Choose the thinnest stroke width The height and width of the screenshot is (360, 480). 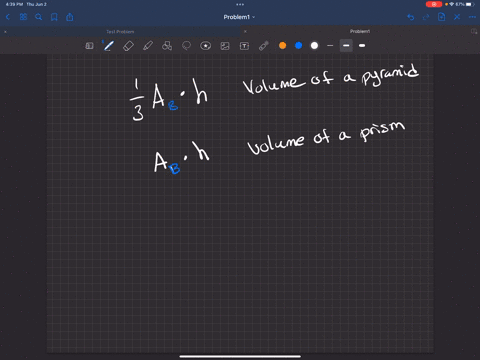[330, 46]
